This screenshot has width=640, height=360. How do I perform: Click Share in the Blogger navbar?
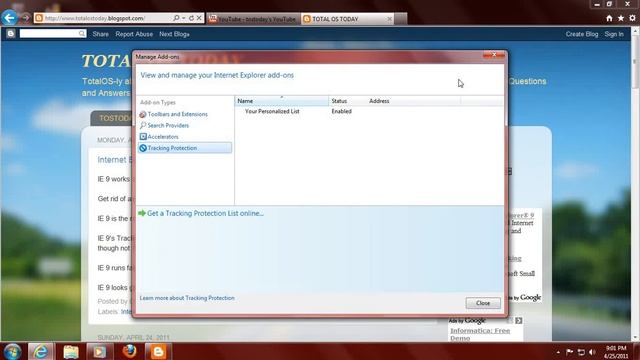(100, 34)
